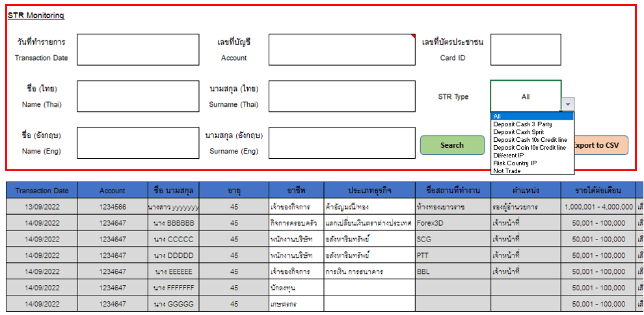Click into the Account input field

click(342, 49)
